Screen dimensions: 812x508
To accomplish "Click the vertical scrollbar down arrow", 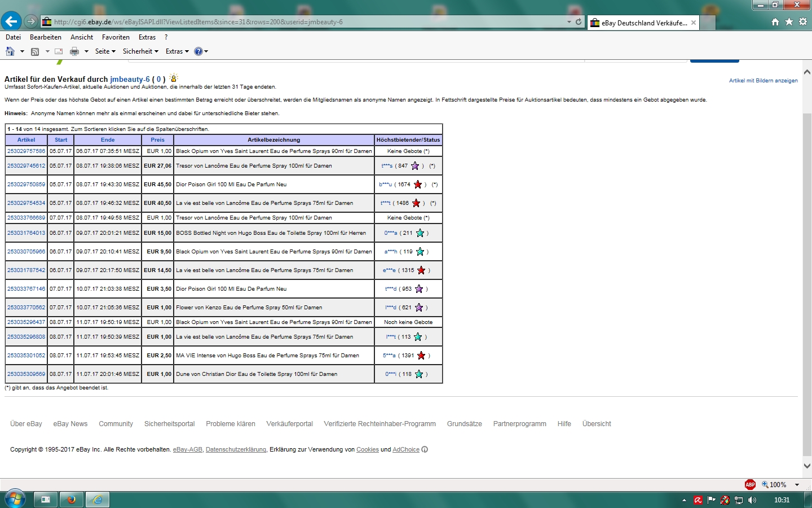I will coord(807,466).
